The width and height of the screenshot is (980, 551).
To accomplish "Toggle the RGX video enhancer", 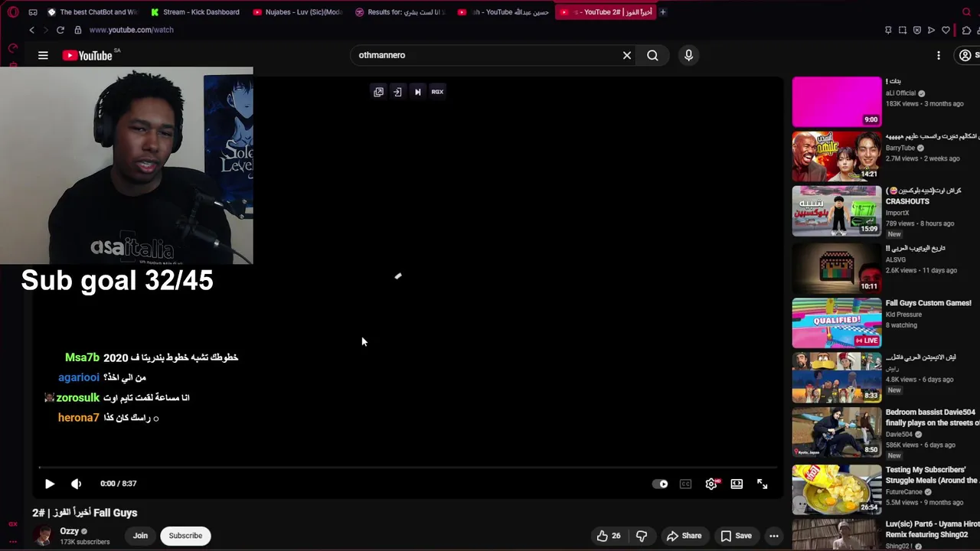I will (437, 92).
